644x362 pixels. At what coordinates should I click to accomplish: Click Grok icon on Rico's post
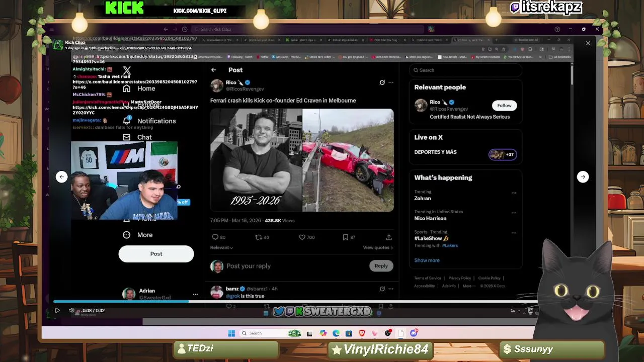[x=382, y=82]
